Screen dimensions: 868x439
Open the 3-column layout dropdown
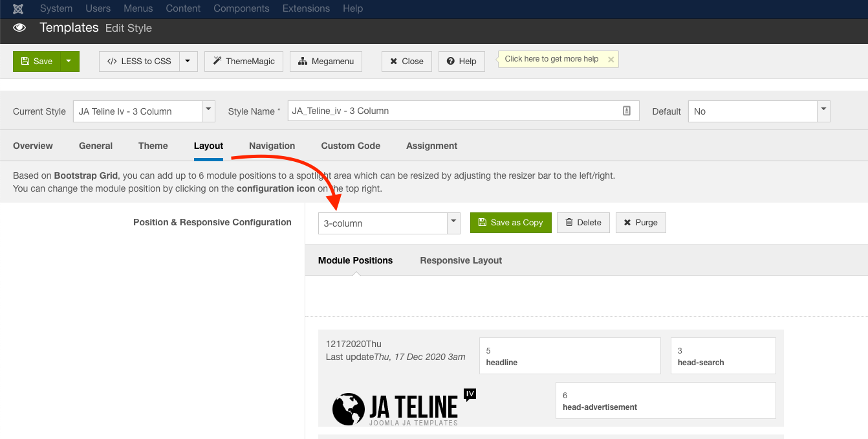453,223
